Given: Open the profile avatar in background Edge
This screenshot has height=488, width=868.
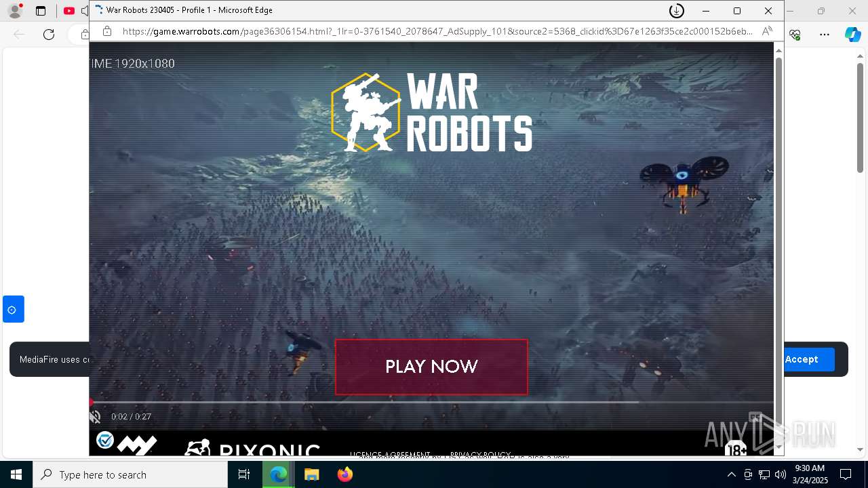Looking at the screenshot, I should (15, 11).
